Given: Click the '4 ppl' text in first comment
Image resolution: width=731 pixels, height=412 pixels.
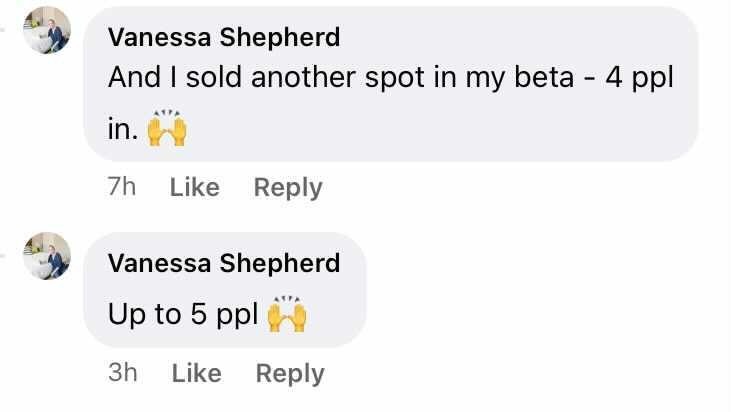Looking at the screenshot, I should pos(638,79).
